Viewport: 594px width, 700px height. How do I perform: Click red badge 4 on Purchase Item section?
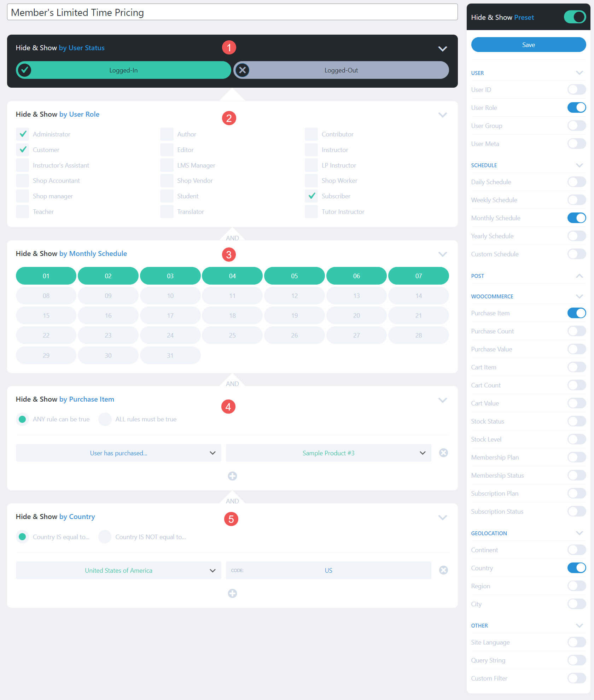click(229, 407)
